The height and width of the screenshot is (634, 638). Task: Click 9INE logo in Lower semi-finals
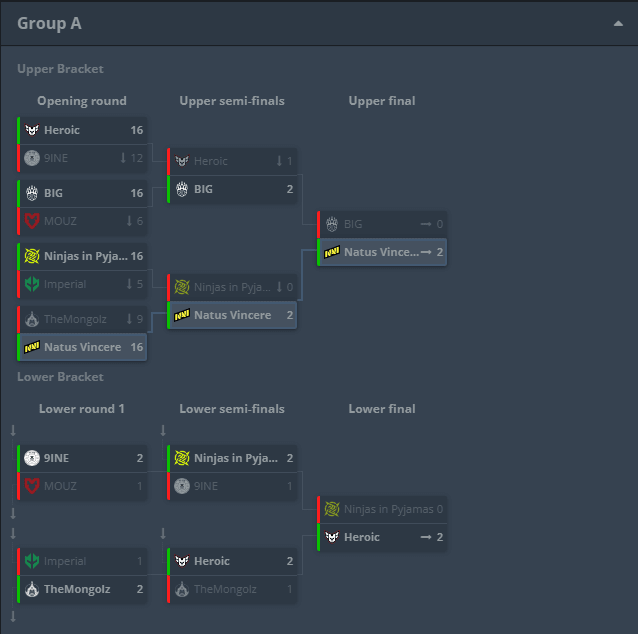click(182, 486)
